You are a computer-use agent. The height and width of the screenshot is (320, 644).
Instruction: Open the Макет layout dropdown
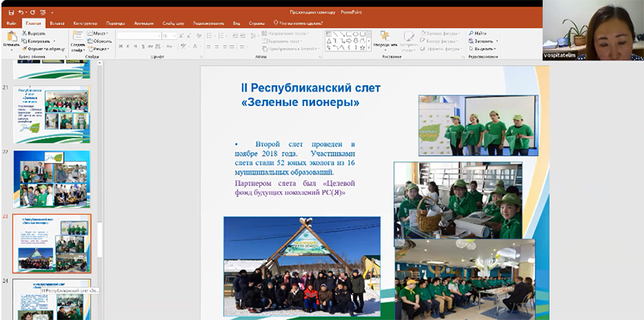pos(97,34)
